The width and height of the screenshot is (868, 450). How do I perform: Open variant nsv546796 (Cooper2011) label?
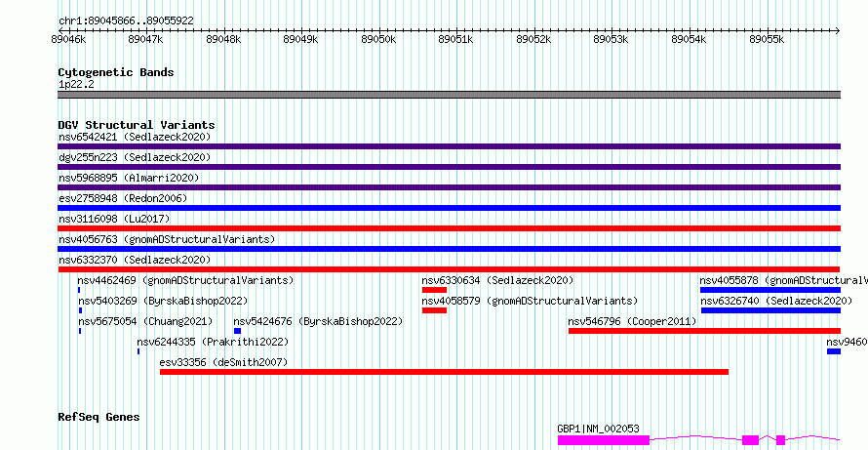tap(632, 321)
